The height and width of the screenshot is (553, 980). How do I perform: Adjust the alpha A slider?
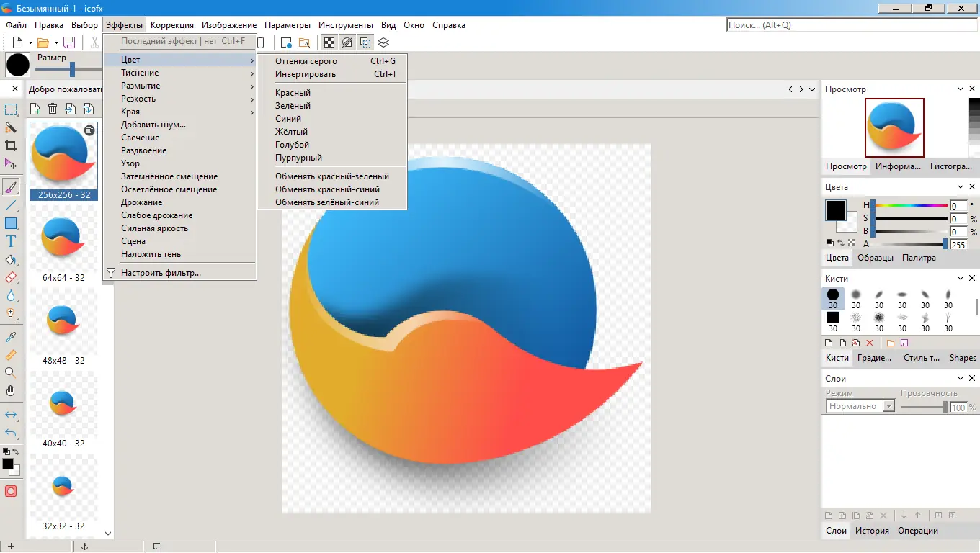(910, 244)
